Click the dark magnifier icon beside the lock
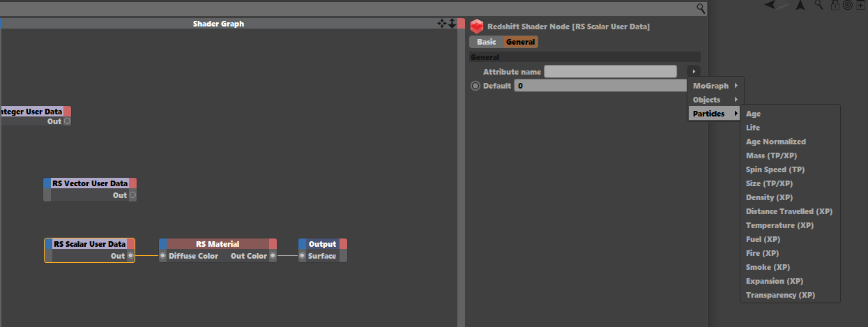Image resolution: width=868 pixels, height=327 pixels. (819, 5)
